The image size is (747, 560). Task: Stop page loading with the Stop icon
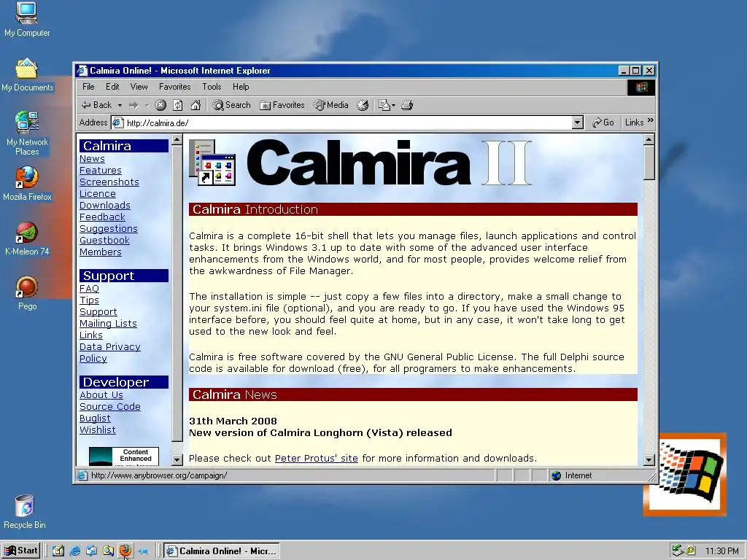point(160,105)
